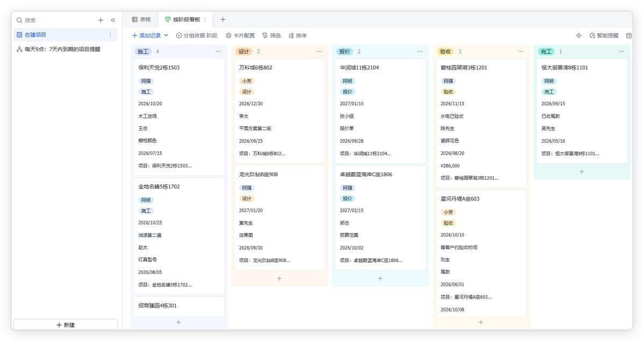Open 分组依据 阶段 setting
Viewport: 644px width, 341px height.
[x=196, y=35]
